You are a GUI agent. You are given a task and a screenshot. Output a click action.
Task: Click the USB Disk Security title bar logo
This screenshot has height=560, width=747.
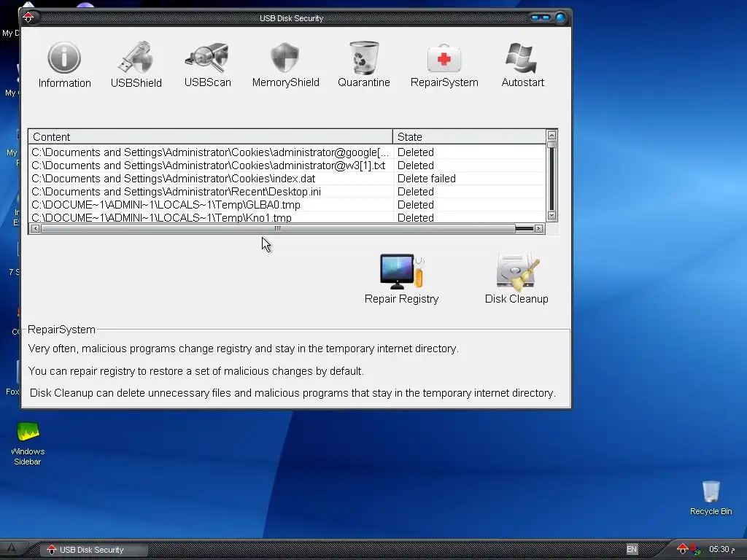click(28, 17)
